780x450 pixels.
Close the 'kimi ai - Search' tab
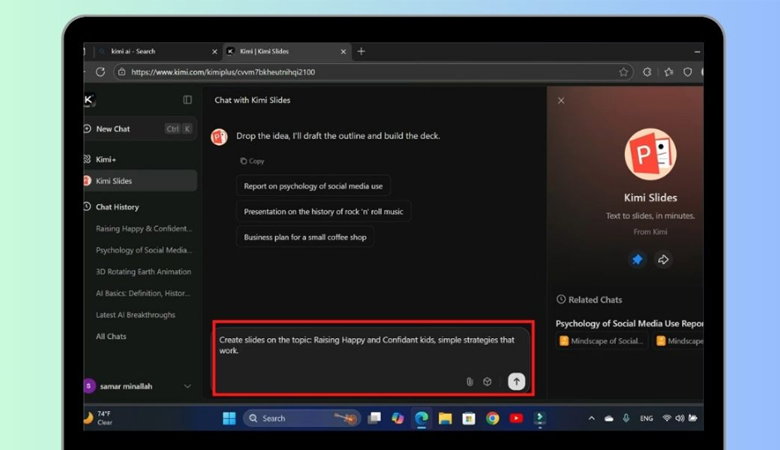click(x=214, y=52)
